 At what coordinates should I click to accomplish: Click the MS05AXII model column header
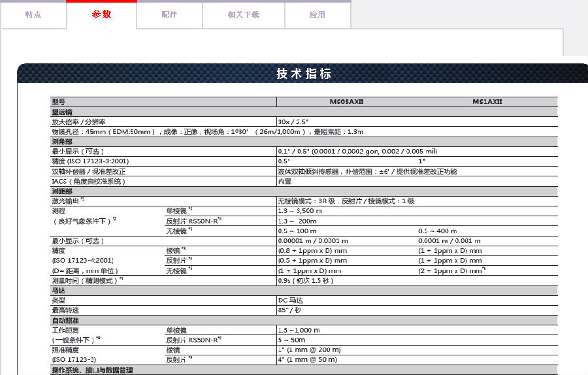click(x=346, y=102)
